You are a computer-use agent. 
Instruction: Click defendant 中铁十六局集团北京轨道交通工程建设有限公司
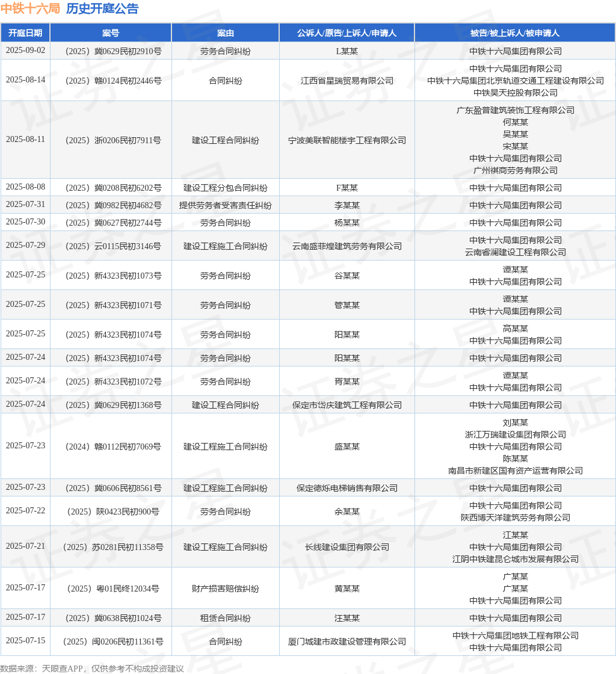tap(516, 81)
